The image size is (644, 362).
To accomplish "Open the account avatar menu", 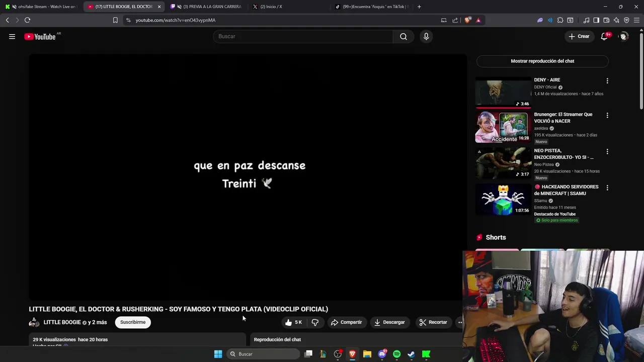I will click(624, 36).
